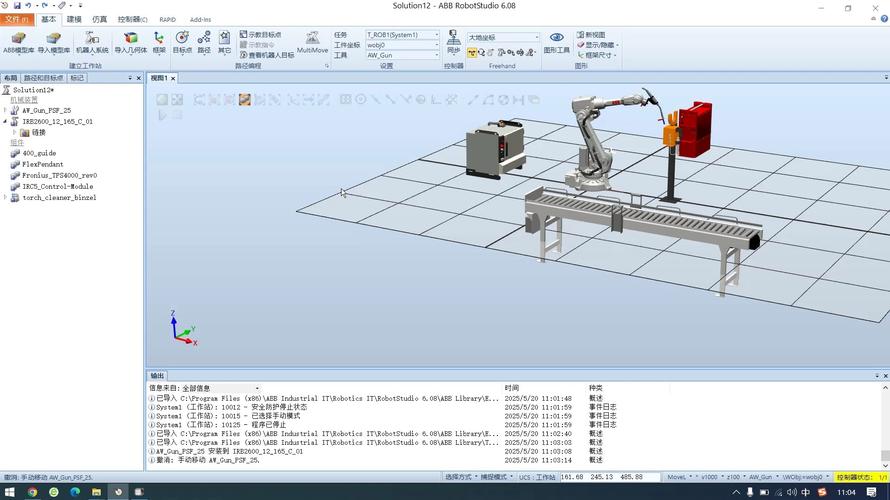
Task: Open the 图形工具 graphics tools
Action: pyautogui.click(x=556, y=43)
